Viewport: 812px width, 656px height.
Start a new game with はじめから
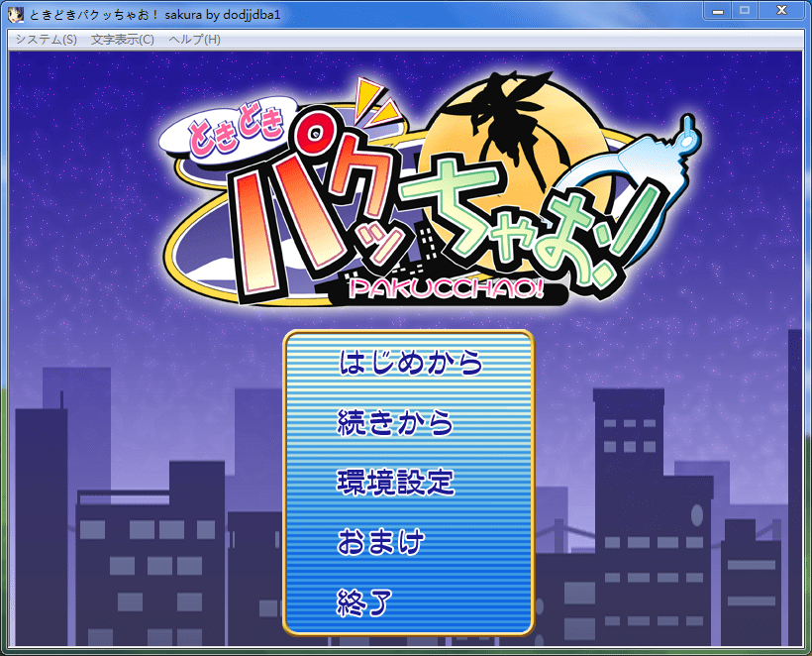(x=410, y=363)
